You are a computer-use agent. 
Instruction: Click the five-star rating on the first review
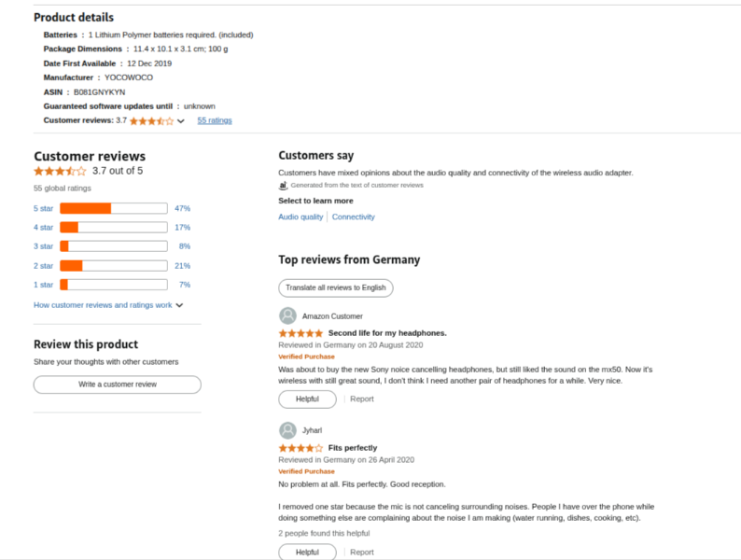click(x=301, y=333)
